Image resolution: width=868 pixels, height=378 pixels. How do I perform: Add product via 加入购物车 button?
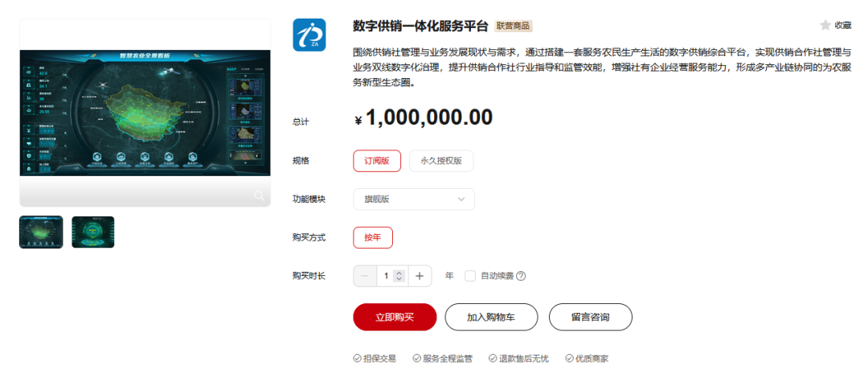coord(491,317)
